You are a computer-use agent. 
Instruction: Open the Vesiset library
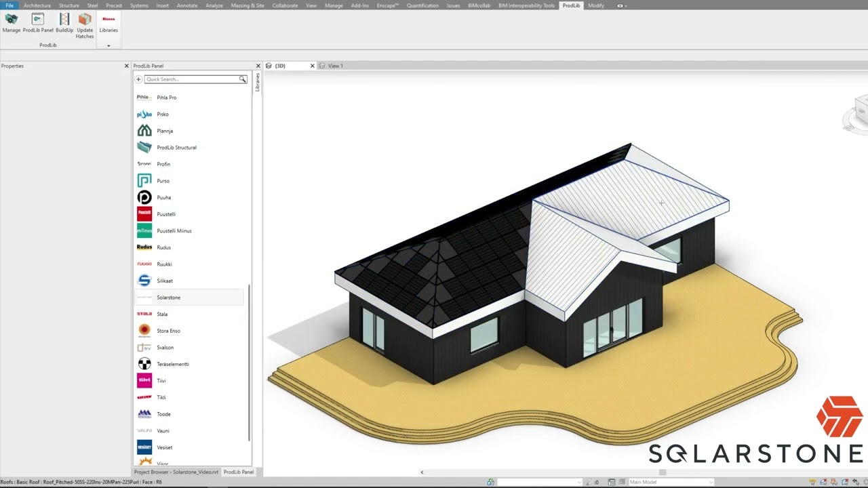click(x=189, y=447)
